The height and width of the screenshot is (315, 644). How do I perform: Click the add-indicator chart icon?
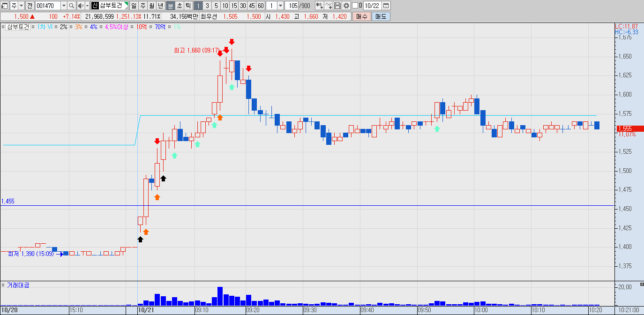[319, 6]
